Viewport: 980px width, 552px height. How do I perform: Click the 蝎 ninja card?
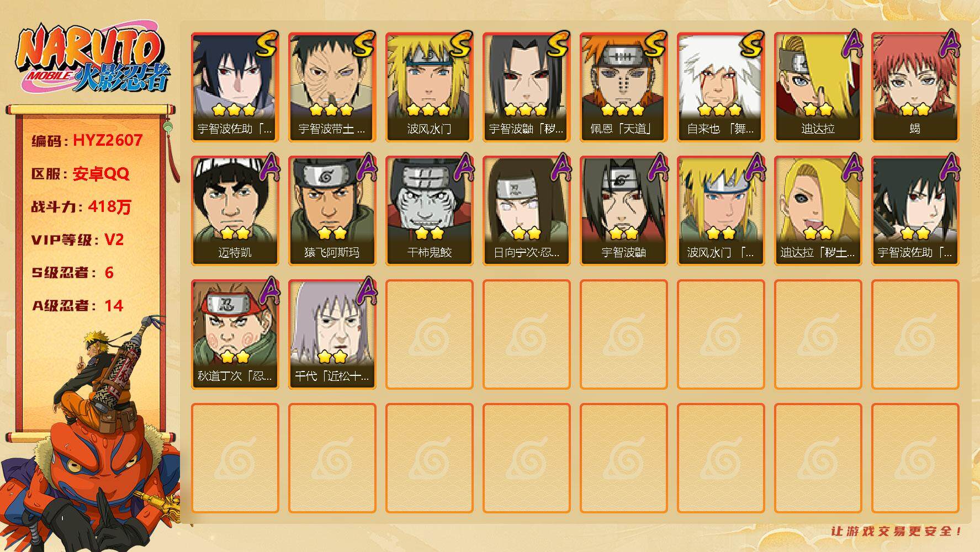click(915, 87)
